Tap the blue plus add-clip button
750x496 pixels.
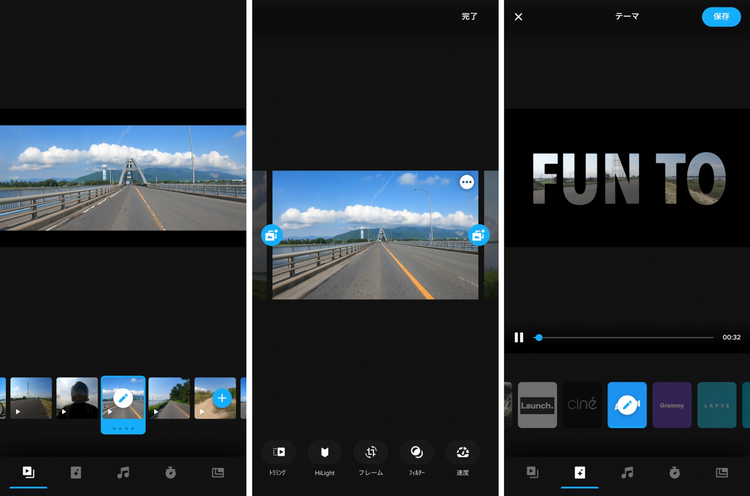click(222, 398)
